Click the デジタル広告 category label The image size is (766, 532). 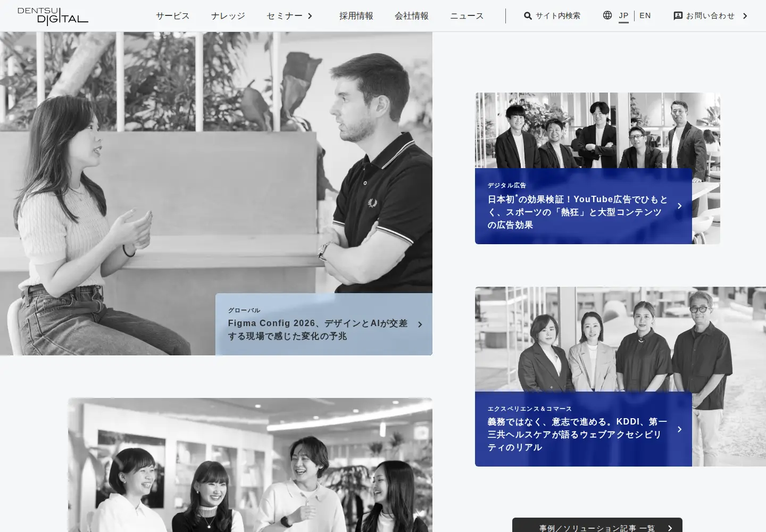(507, 185)
